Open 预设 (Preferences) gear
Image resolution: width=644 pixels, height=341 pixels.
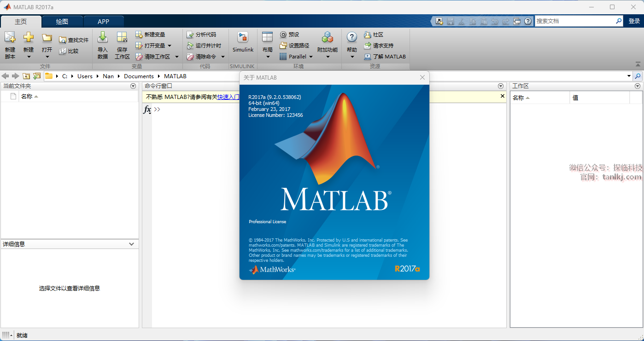point(289,35)
